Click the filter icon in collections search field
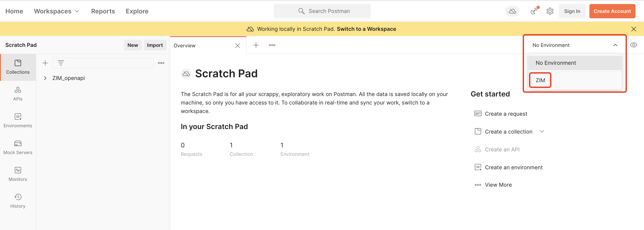The height and width of the screenshot is (230, 644). (x=61, y=63)
